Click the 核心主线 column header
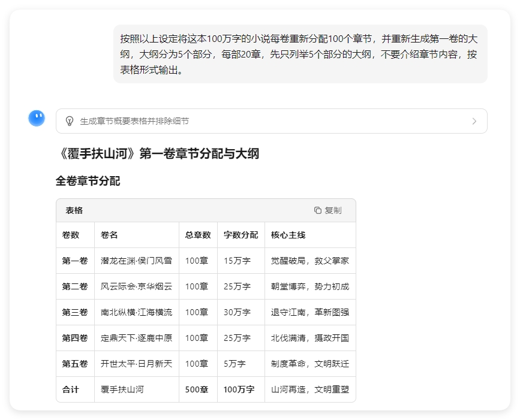Viewport: 520px width, 420px height. [287, 235]
